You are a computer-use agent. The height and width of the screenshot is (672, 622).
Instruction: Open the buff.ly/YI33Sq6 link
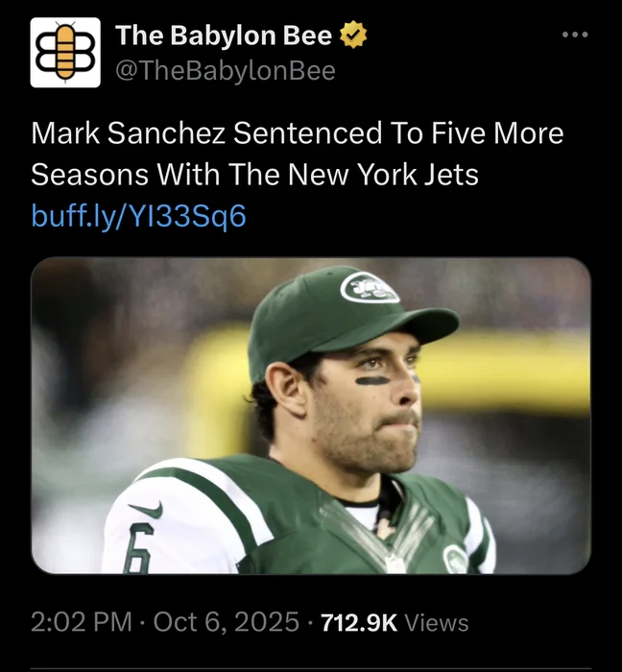click(x=139, y=216)
